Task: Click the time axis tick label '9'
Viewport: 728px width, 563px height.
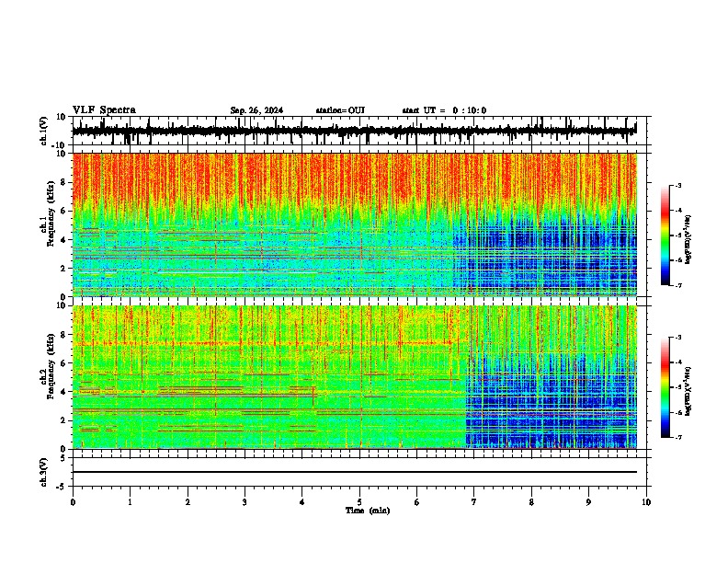Action: 588,502
